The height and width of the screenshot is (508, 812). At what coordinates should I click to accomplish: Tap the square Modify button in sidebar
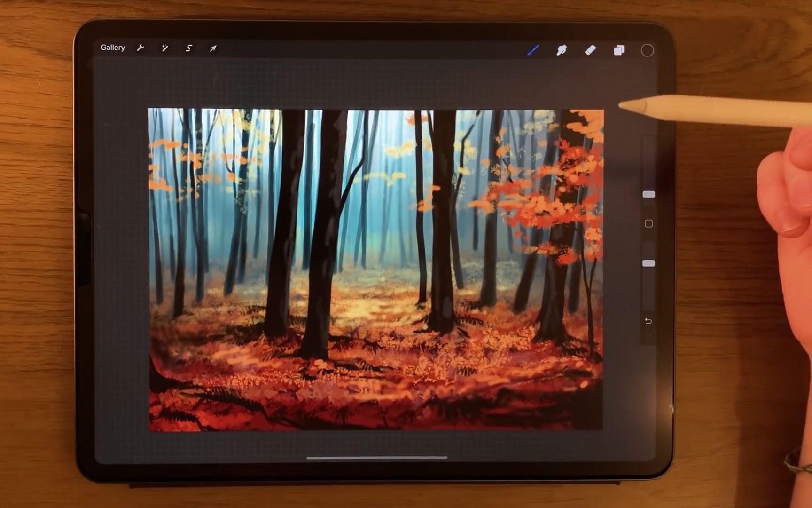(x=648, y=223)
